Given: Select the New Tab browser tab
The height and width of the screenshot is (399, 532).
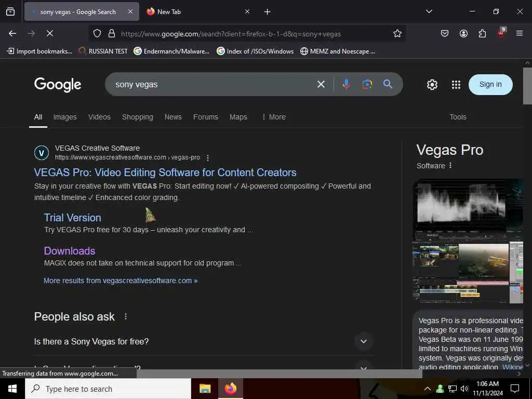Looking at the screenshot, I should 197,11.
